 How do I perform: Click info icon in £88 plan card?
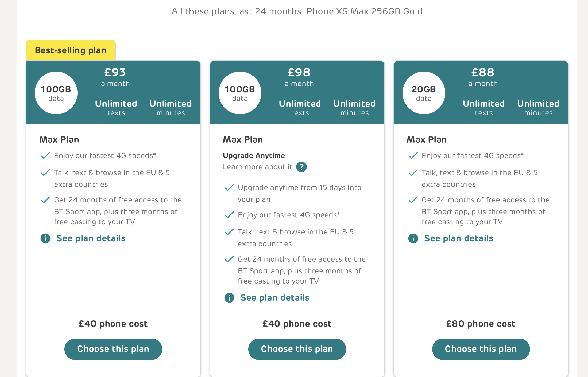click(413, 238)
